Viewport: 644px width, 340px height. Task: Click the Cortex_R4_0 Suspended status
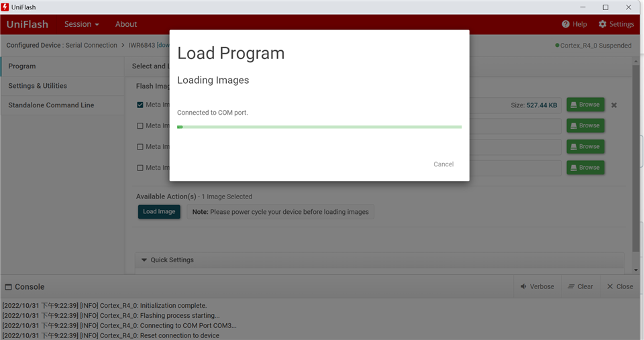click(593, 46)
